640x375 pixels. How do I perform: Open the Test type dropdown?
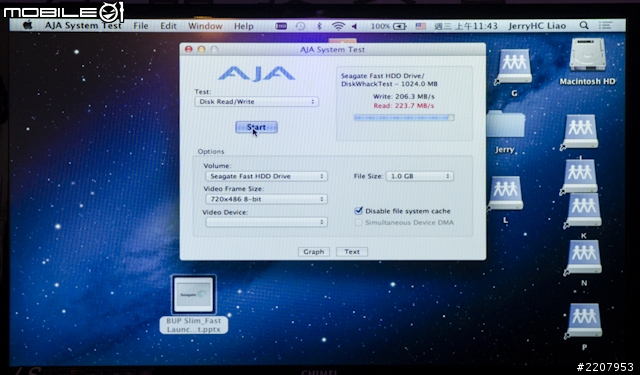pyautogui.click(x=256, y=102)
